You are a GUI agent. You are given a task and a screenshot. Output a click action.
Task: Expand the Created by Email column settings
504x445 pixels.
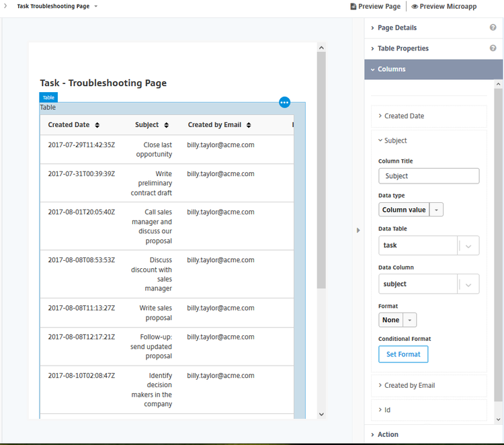429,386
